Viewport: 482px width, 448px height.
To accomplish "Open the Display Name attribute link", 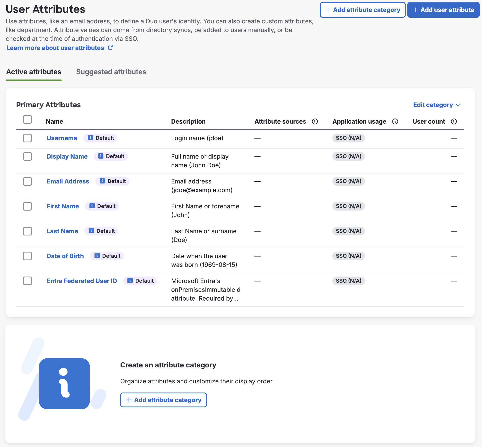I will (67, 156).
